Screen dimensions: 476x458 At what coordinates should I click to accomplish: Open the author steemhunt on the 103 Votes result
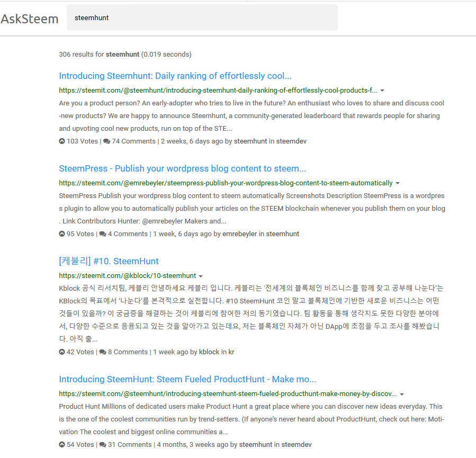pos(250,141)
